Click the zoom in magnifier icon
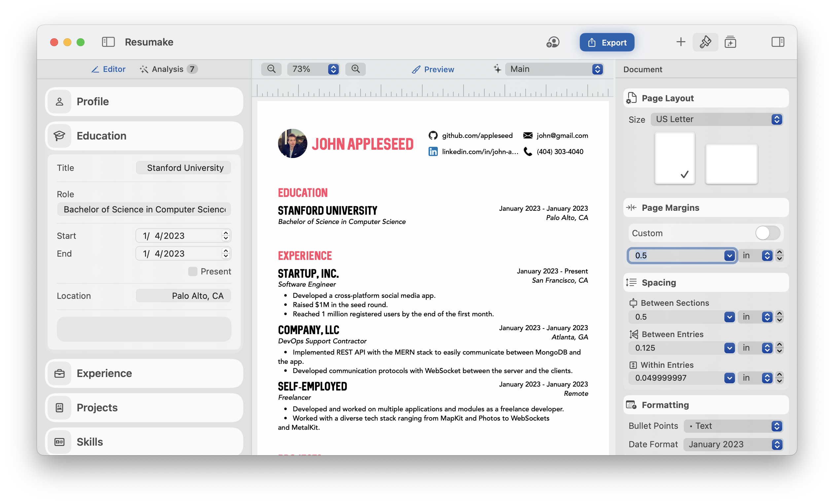This screenshot has height=504, width=834. (x=355, y=69)
